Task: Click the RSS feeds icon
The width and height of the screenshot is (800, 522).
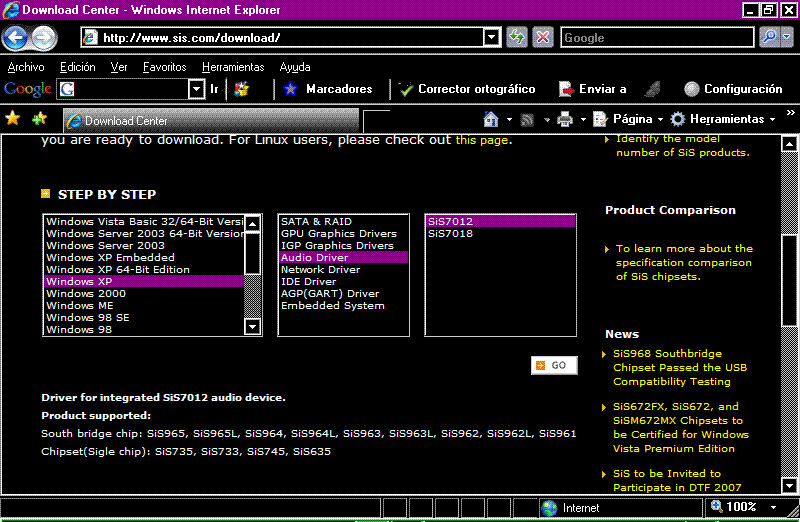Action: [x=527, y=120]
